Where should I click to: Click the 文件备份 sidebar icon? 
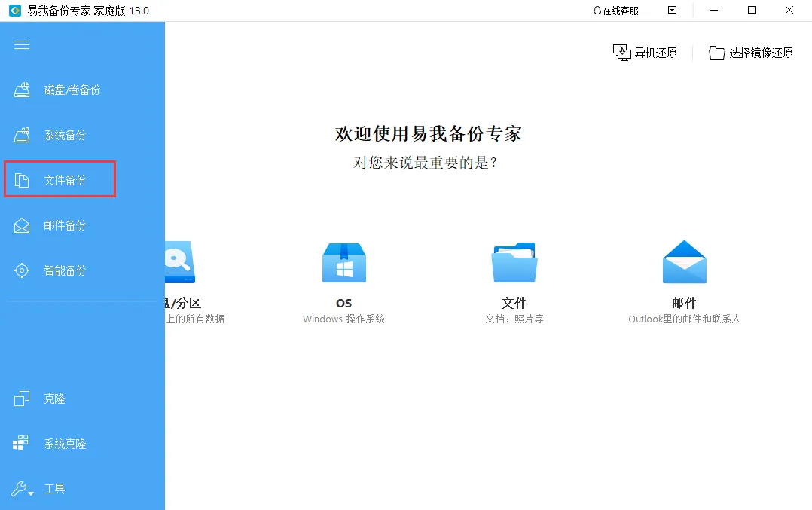22,181
